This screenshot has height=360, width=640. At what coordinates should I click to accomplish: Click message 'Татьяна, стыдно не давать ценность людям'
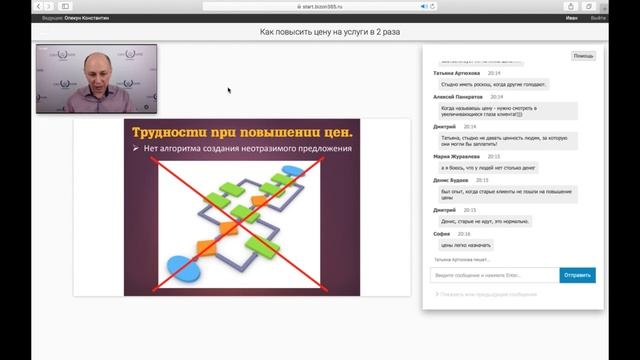(x=508, y=141)
